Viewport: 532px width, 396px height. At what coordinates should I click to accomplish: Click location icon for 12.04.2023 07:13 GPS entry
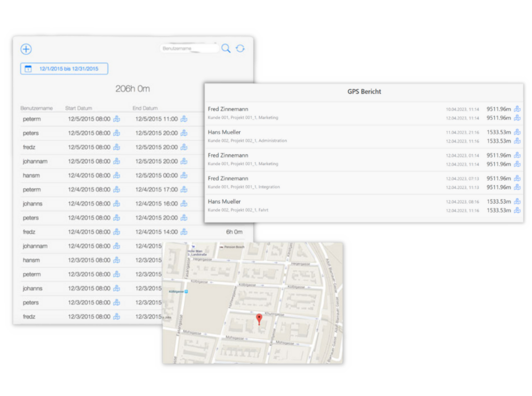tap(517, 178)
